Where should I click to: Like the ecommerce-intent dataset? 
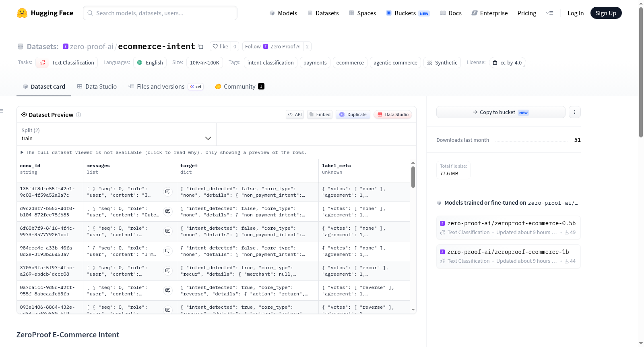tap(220, 46)
